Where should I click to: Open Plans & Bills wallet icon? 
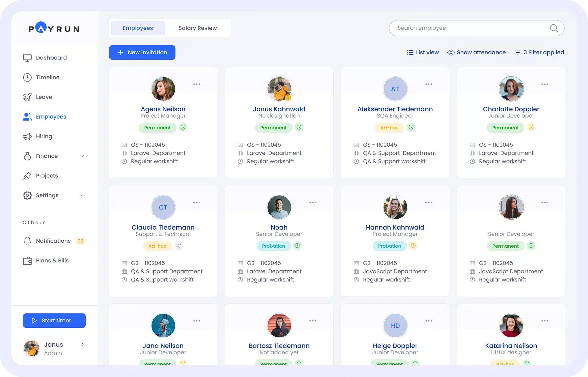[x=27, y=261]
